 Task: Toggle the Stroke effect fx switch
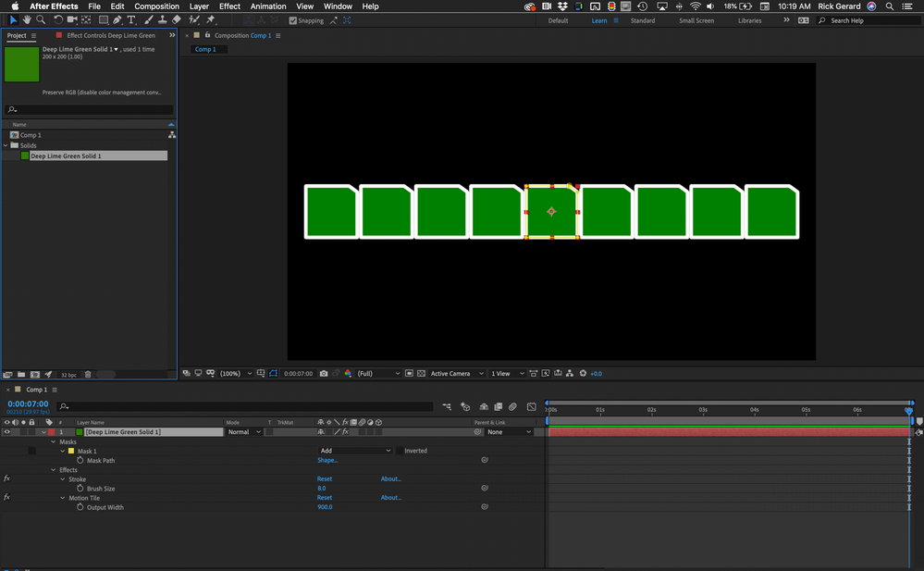(7, 478)
